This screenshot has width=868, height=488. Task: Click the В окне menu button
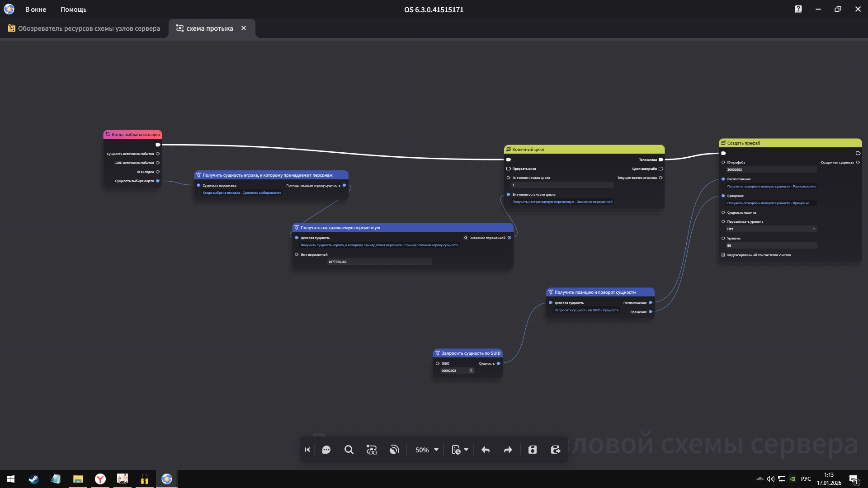point(35,9)
